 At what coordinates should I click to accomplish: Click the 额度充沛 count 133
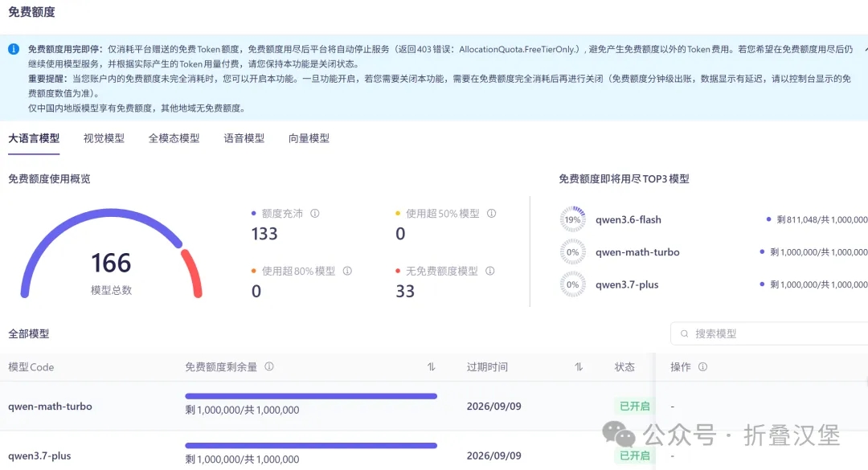pyautogui.click(x=264, y=234)
